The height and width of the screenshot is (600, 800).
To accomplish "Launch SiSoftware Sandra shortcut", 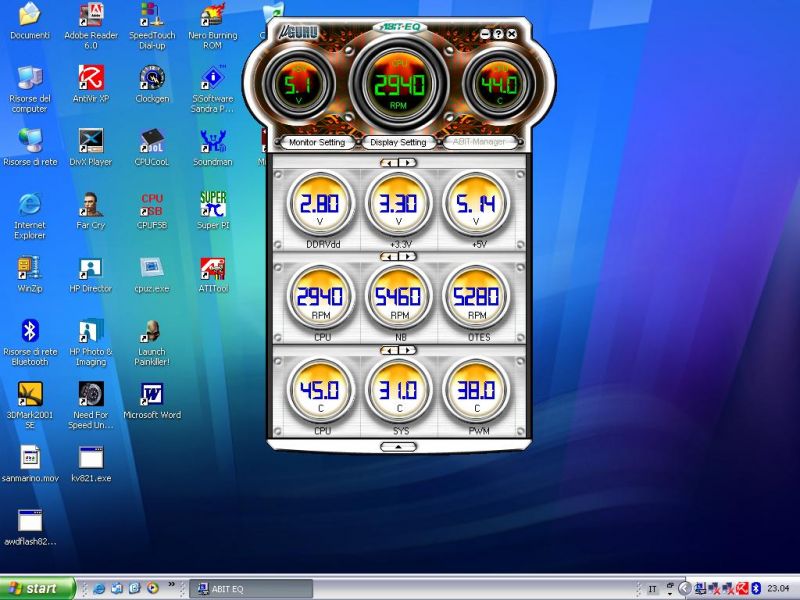I will 213,89.
